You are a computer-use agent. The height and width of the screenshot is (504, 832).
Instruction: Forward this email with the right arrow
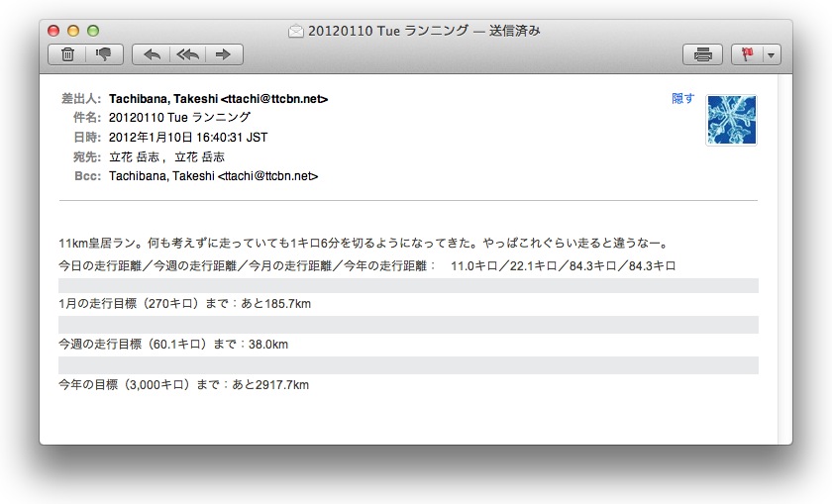[223, 54]
